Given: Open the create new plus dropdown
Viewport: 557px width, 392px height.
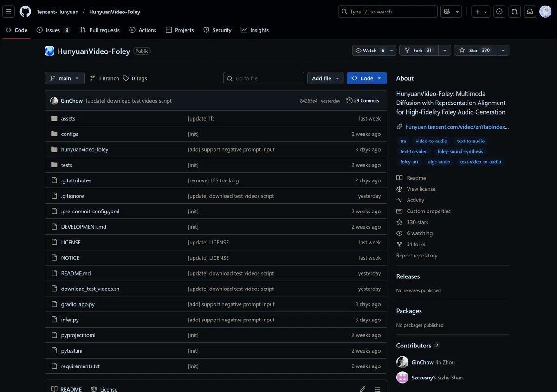Looking at the screenshot, I should pos(481,12).
